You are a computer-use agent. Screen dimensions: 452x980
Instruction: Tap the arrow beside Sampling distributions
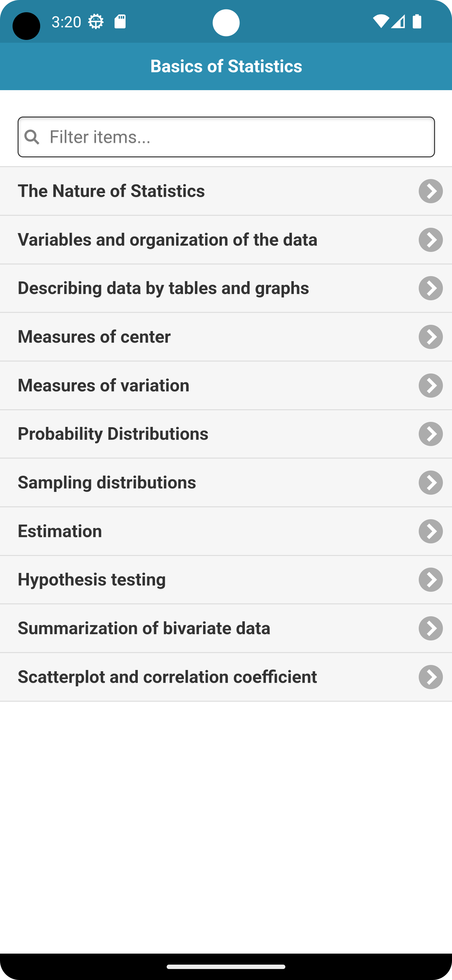point(430,482)
